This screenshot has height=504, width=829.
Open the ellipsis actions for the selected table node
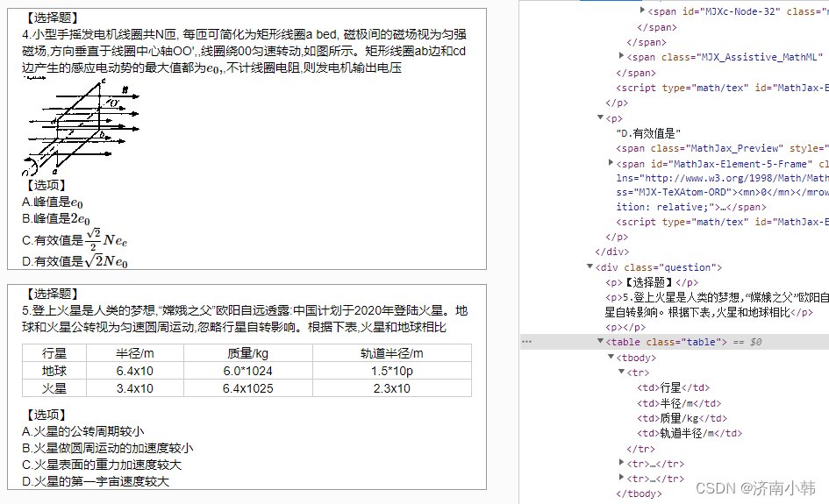coord(526,342)
